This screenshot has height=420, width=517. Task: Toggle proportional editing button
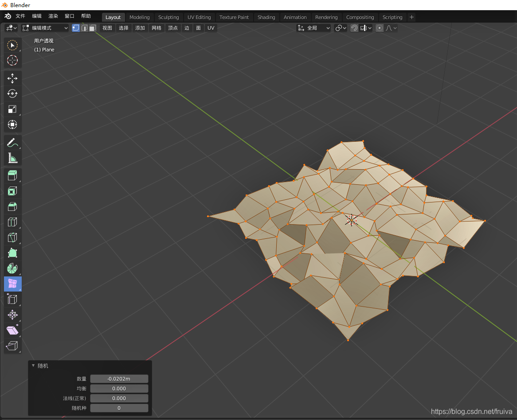click(x=380, y=28)
